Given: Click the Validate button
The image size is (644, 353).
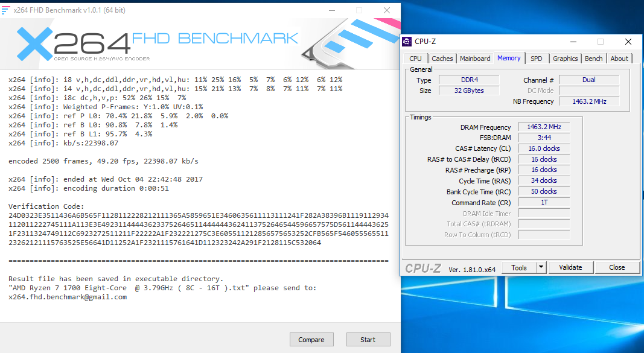Looking at the screenshot, I should pos(570,268).
